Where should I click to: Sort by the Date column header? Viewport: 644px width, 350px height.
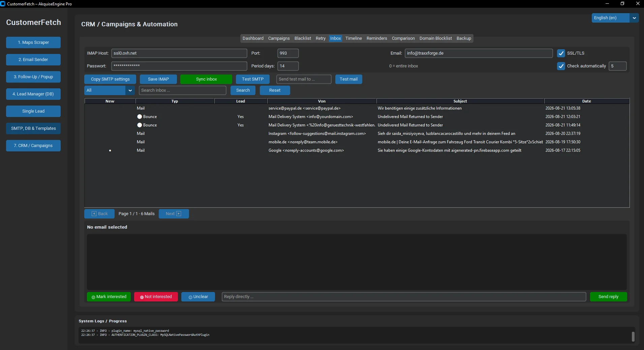(587, 101)
